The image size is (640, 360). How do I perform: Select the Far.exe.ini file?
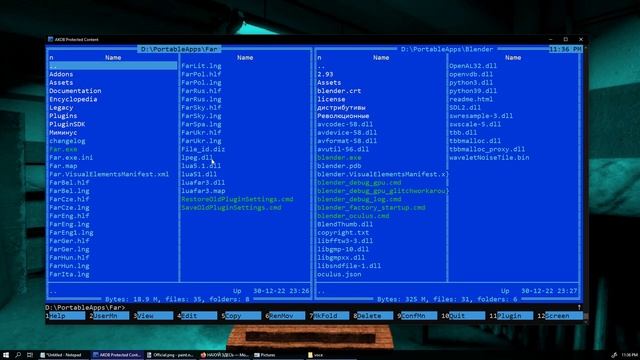tap(71, 158)
